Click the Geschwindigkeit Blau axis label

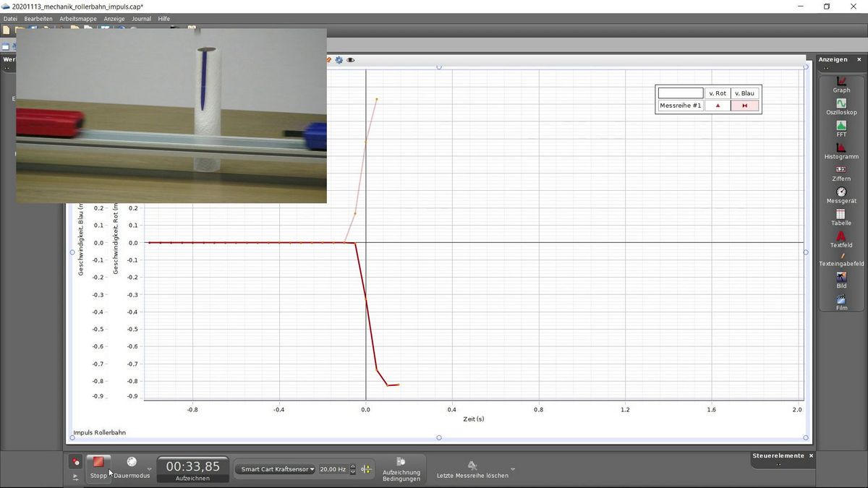[x=81, y=239]
